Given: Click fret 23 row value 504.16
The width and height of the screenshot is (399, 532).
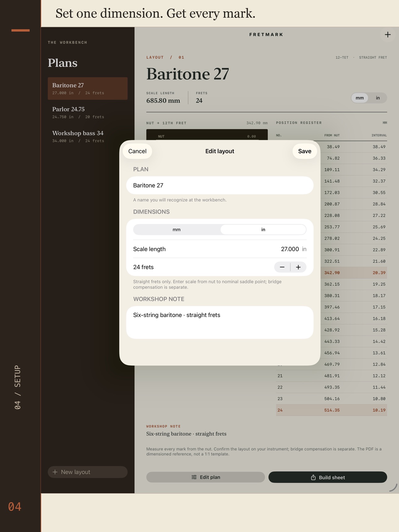Looking at the screenshot, I should 332,399.
